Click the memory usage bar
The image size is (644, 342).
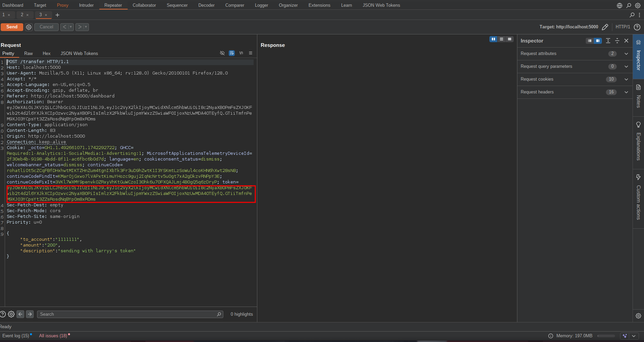[x=606, y=336]
